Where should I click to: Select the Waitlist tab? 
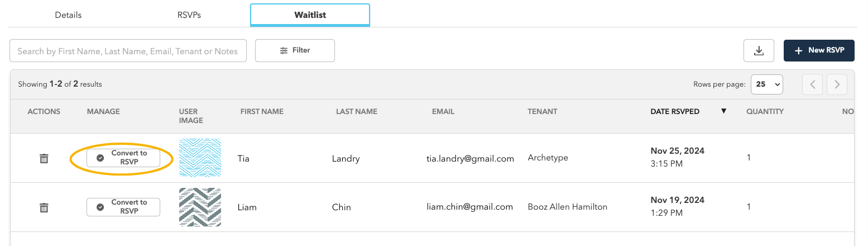tap(310, 15)
